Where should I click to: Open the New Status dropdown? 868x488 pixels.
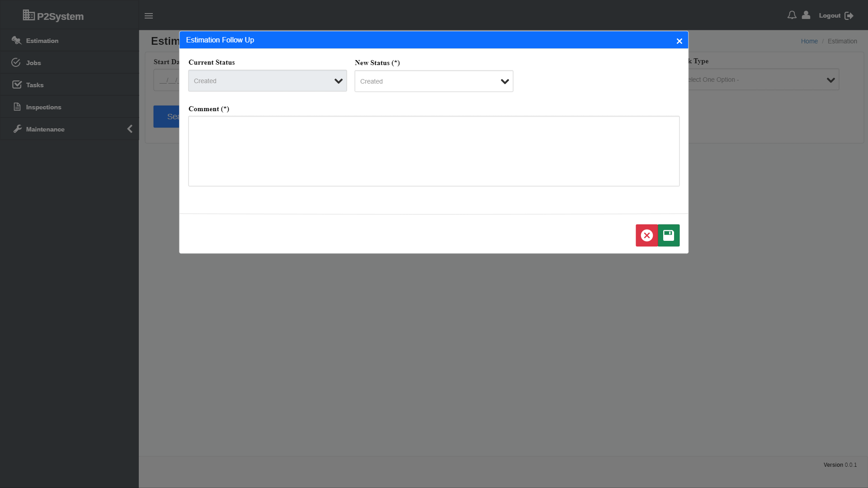[x=434, y=81]
